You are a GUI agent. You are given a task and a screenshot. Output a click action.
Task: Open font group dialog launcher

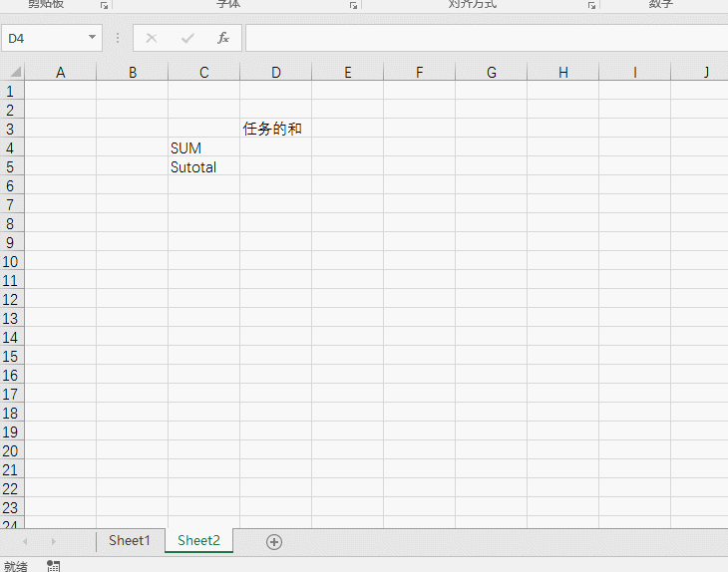pyautogui.click(x=353, y=6)
